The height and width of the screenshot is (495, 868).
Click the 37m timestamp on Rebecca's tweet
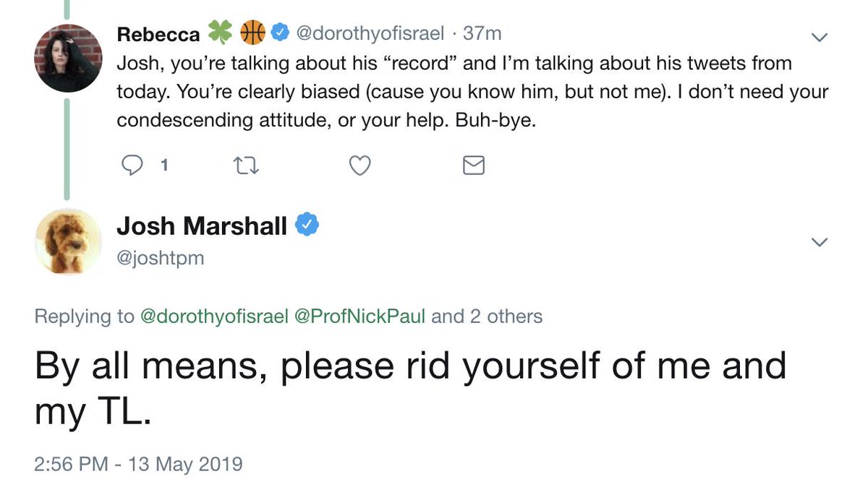(x=482, y=33)
